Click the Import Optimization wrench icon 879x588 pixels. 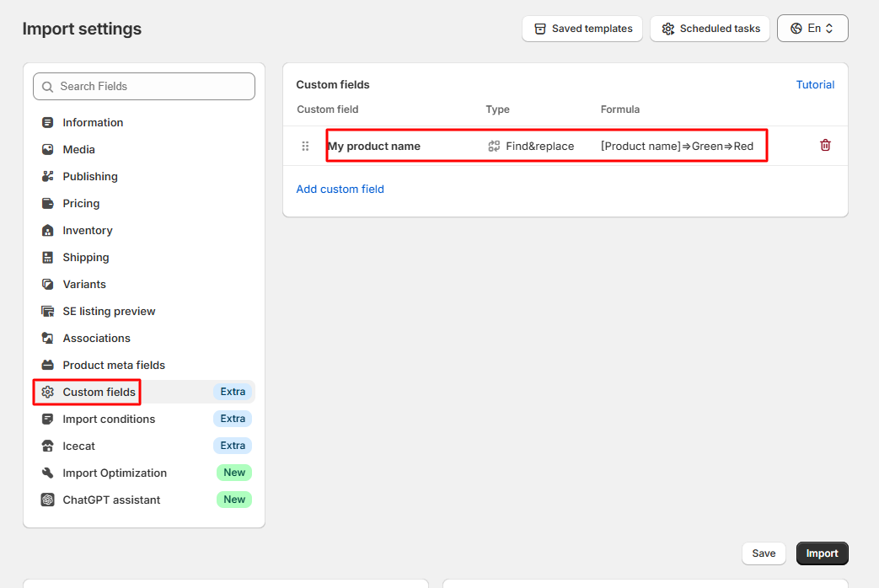click(48, 473)
